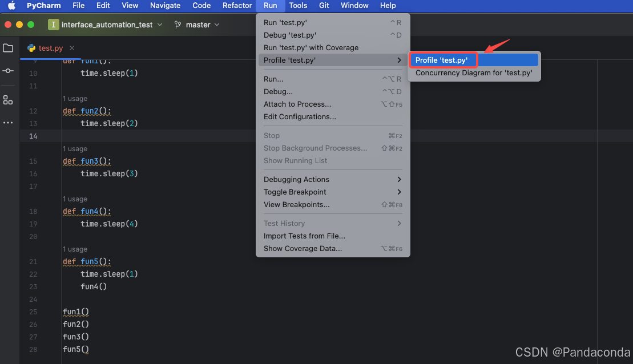Viewport: 633px width, 364px height.
Task: Click the '1 usage' hint above fun3
Action: pos(75,148)
